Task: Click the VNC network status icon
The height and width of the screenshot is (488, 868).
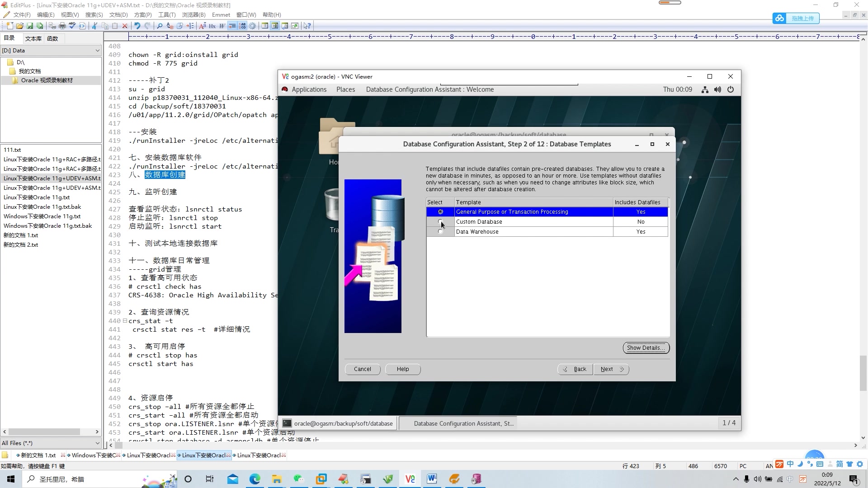Action: click(x=705, y=89)
